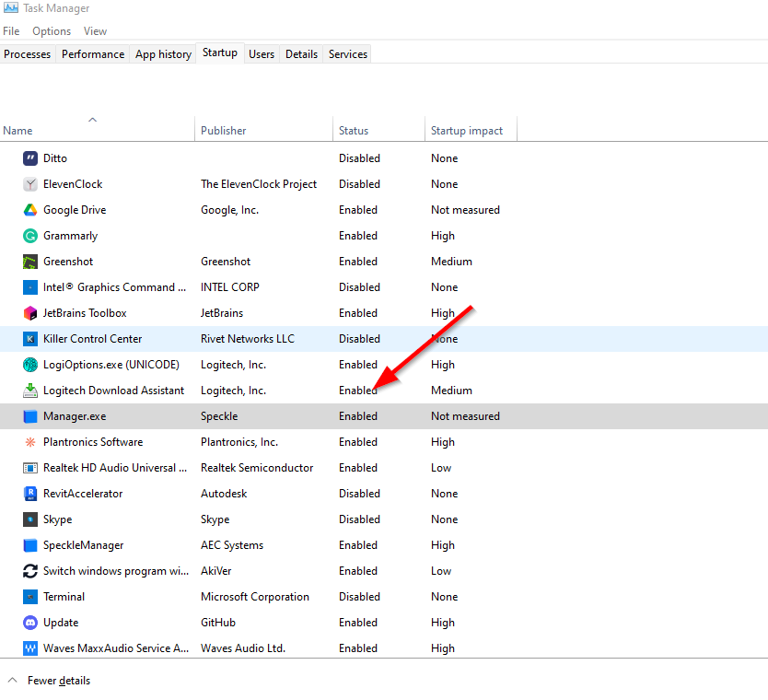Sort by the Startup impact column header
Viewport: 768px width, 700px height.
coord(471,129)
